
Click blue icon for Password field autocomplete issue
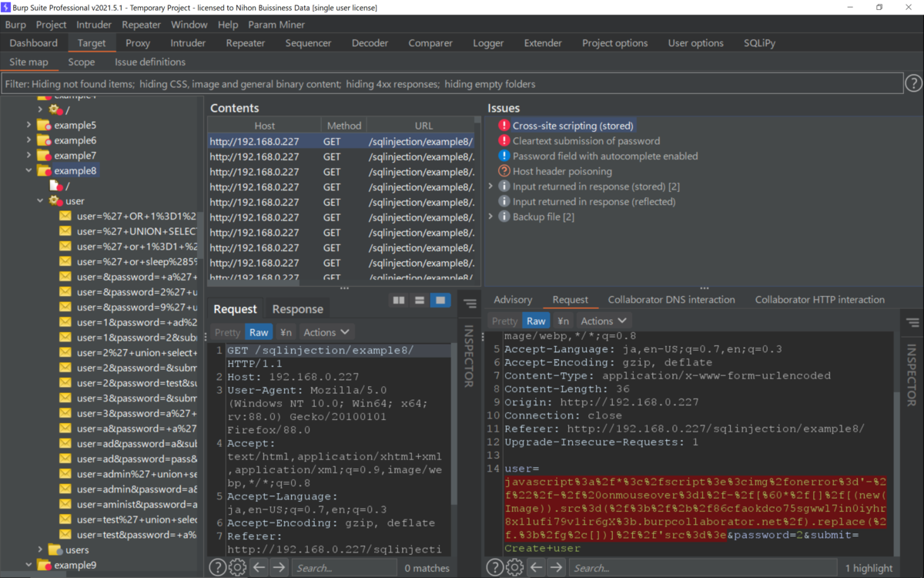point(504,156)
